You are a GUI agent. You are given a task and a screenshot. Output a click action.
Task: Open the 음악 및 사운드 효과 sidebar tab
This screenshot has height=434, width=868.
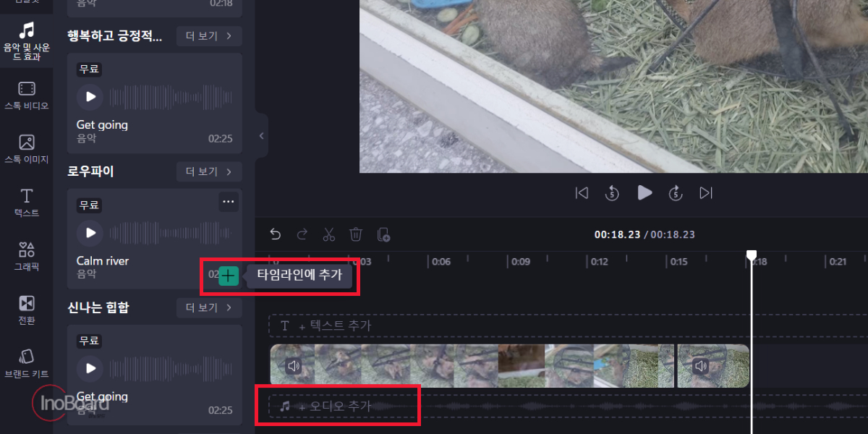coord(26,41)
